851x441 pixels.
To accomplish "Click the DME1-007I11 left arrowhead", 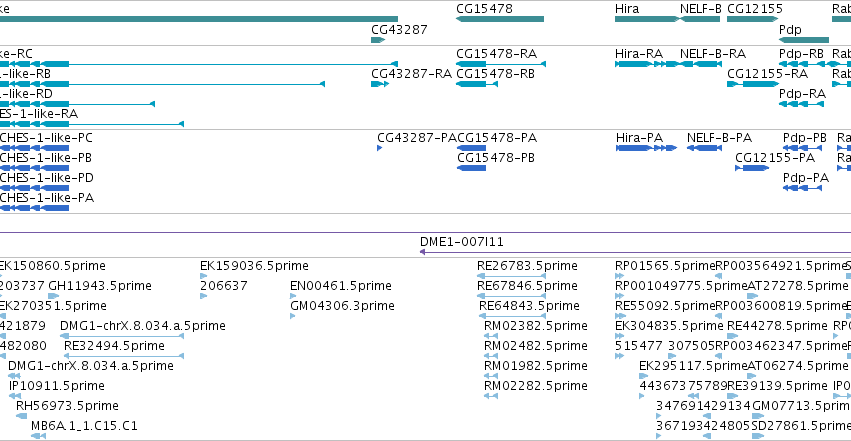I will pyautogui.click(x=422, y=252).
